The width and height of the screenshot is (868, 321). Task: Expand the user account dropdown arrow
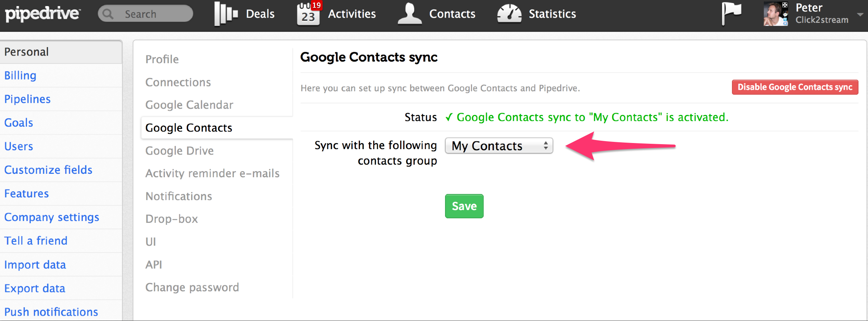(860, 14)
